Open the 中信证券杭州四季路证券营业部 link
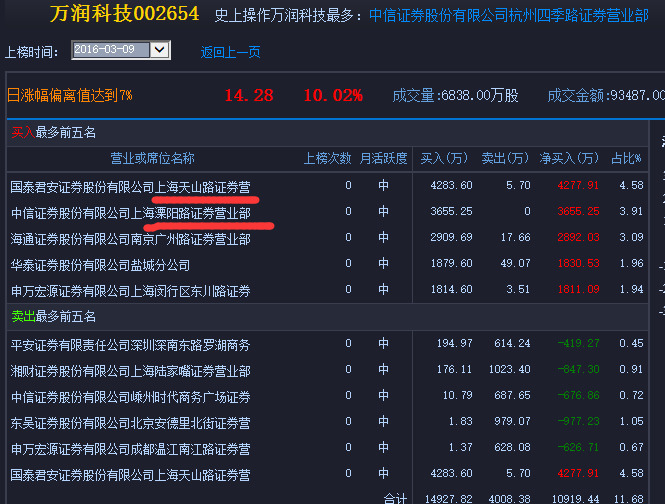This screenshot has height=504, width=665. pyautogui.click(x=509, y=16)
